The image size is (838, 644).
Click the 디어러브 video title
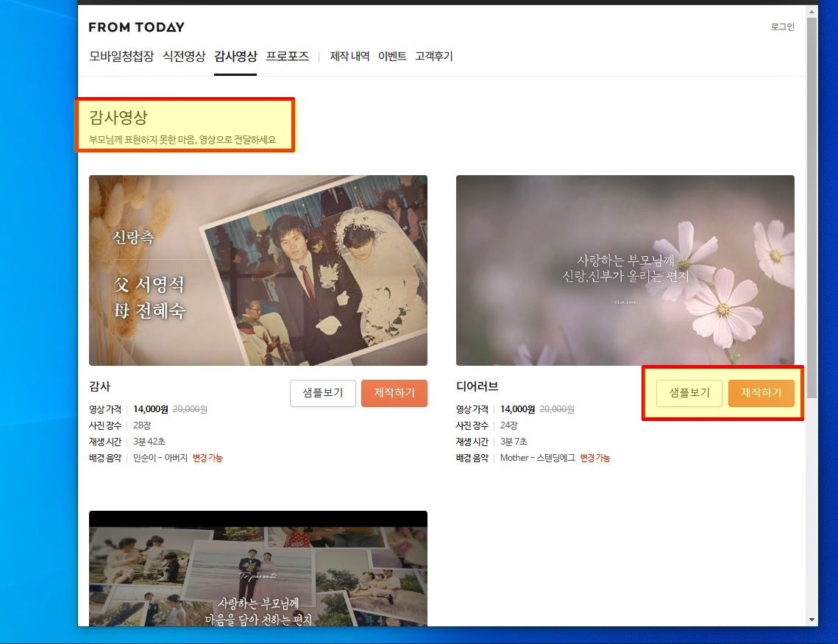477,386
